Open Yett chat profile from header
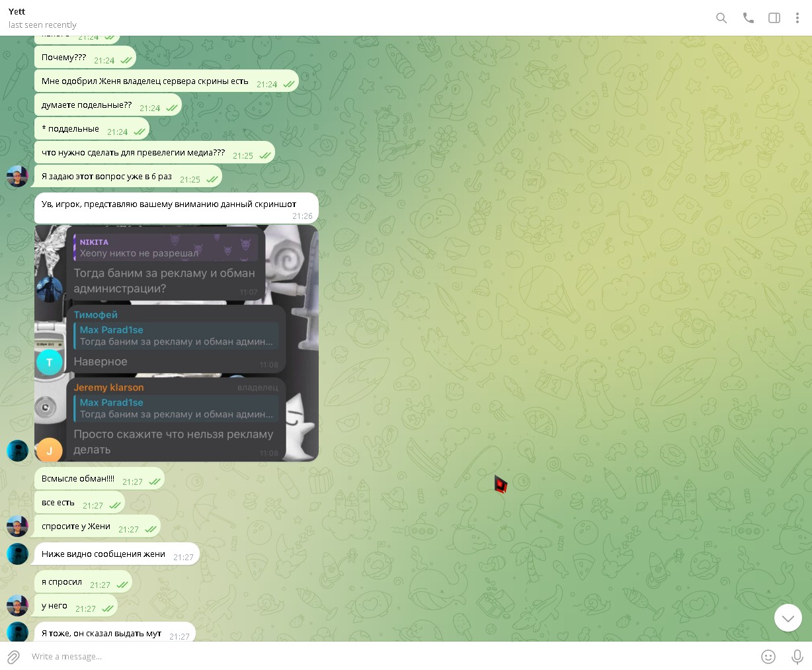Screen dimensions: 812x670 point(17,11)
